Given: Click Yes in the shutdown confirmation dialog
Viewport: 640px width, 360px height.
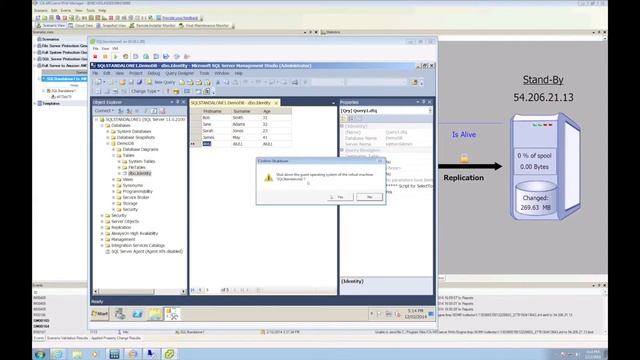Looking at the screenshot, I should point(340,197).
